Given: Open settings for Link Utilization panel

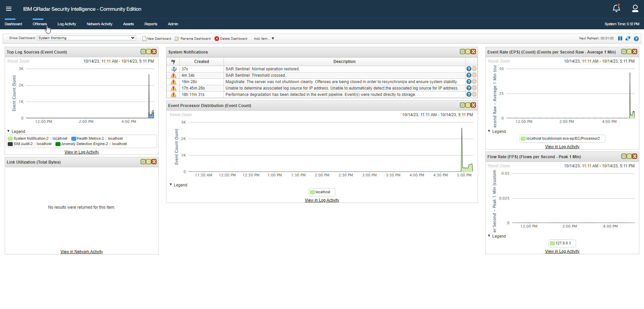Looking at the screenshot, I should coord(149,162).
